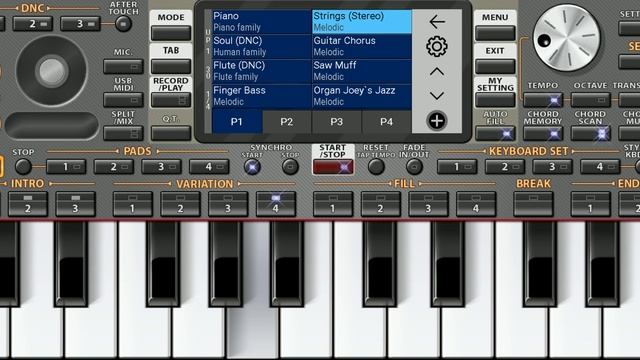This screenshot has width=640, height=360.
Task: Toggle CHORD SCAN
Action: [591, 133]
